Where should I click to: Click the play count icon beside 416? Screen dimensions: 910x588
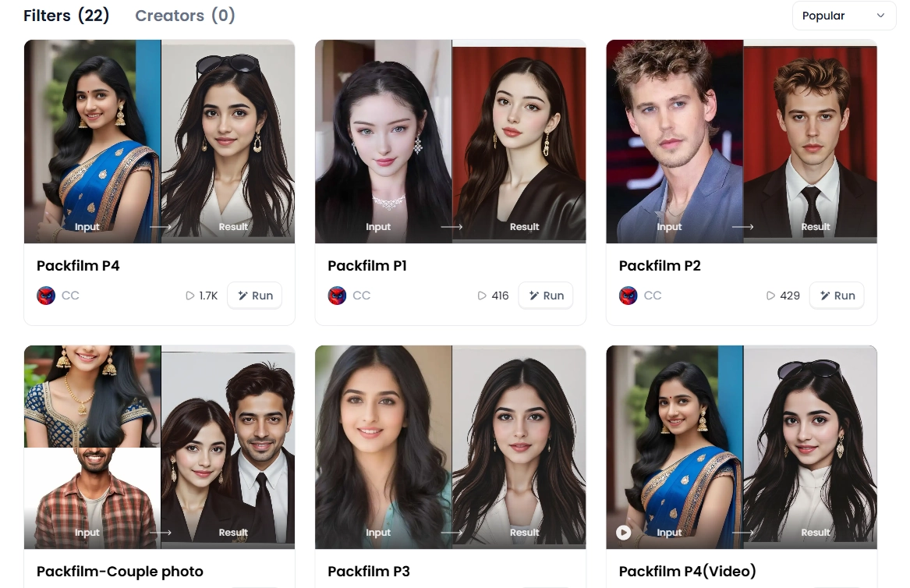482,296
